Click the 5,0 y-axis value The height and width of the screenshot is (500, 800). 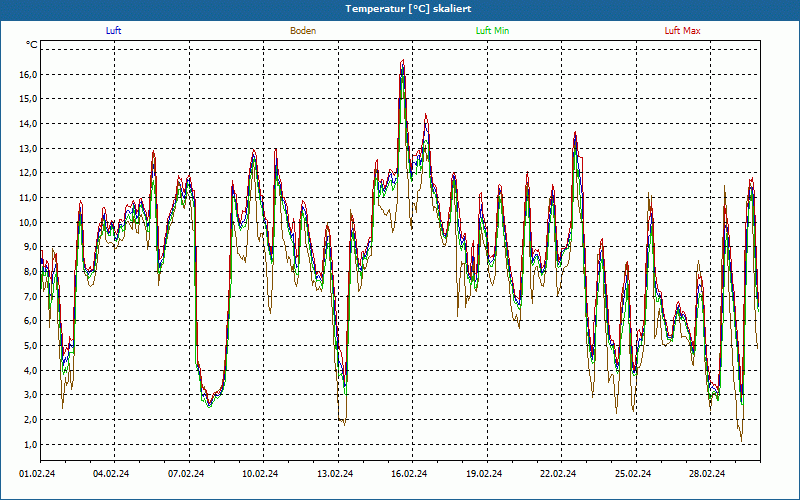point(30,345)
